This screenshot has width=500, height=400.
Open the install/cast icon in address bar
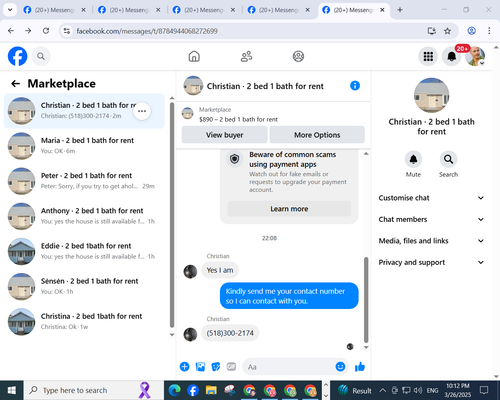pos(432,31)
